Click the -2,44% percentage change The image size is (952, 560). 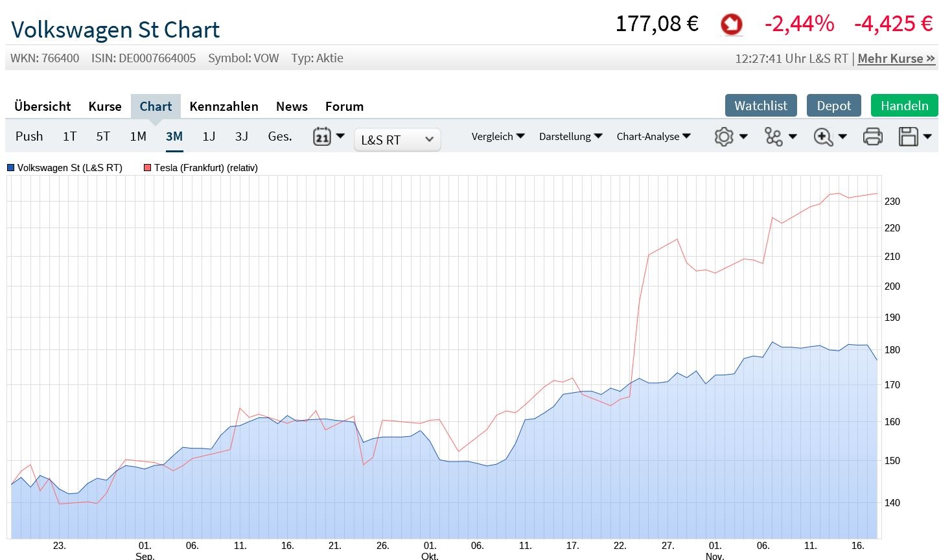(800, 24)
